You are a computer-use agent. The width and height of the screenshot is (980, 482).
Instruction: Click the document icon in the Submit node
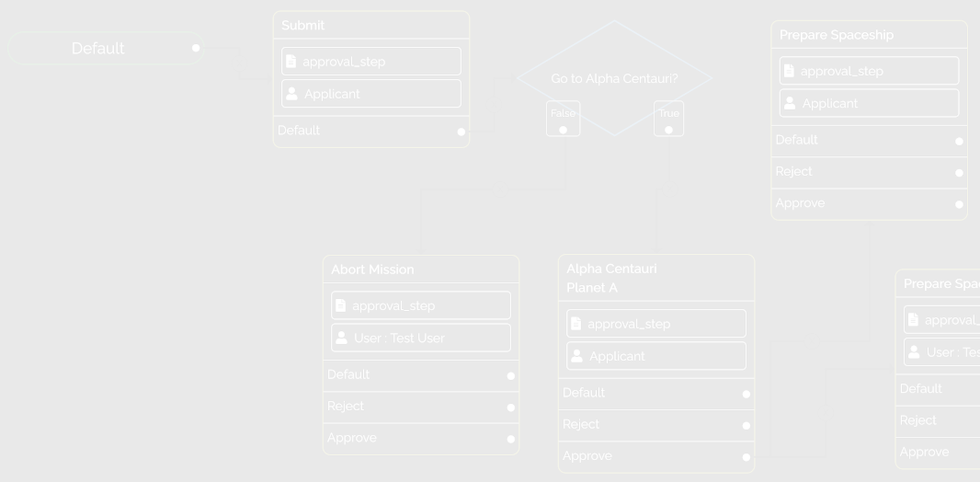[291, 62]
